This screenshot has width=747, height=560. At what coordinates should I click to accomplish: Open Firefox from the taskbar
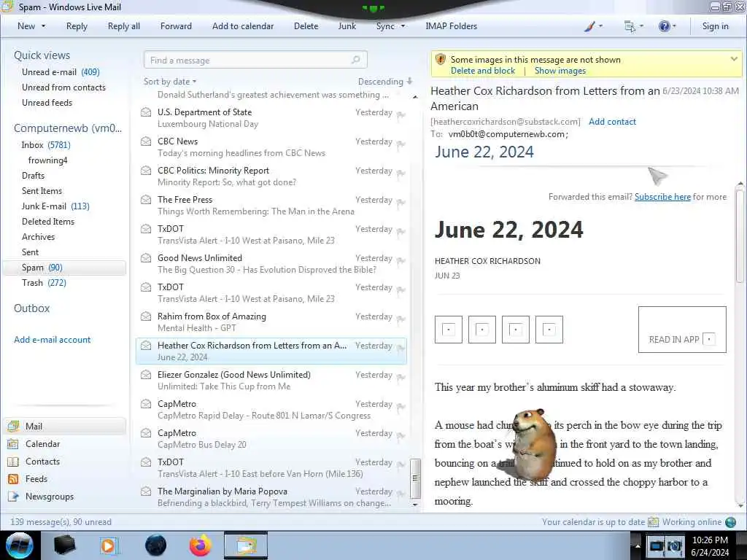point(201,545)
